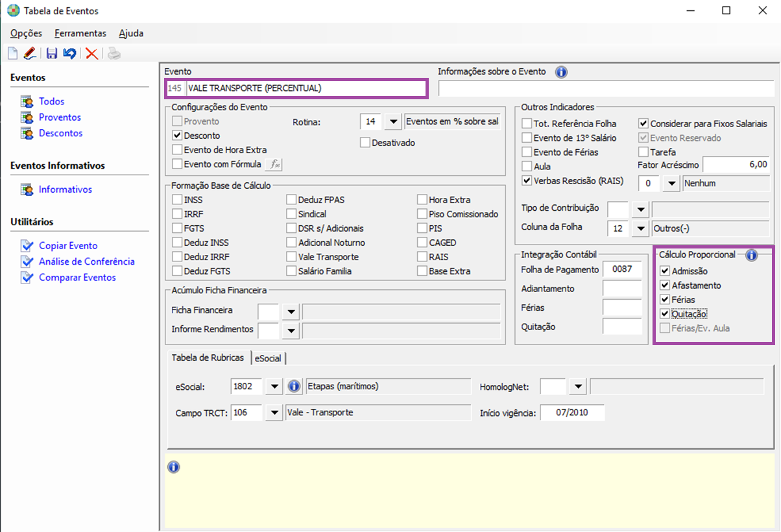Screen dimensions: 781x532
Task: Click the Campo TRCT code field 106
Action: [x=246, y=413]
